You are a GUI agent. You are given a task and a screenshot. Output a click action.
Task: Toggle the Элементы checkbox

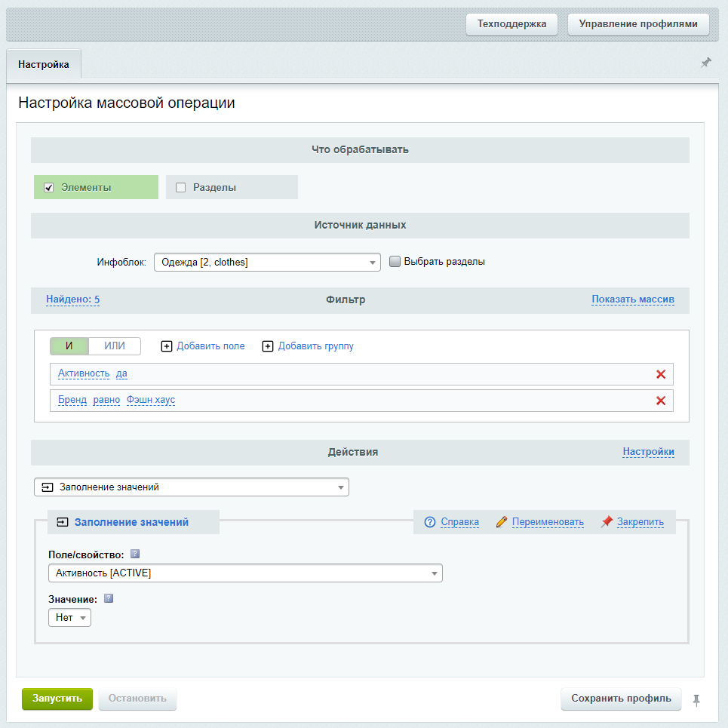49,188
